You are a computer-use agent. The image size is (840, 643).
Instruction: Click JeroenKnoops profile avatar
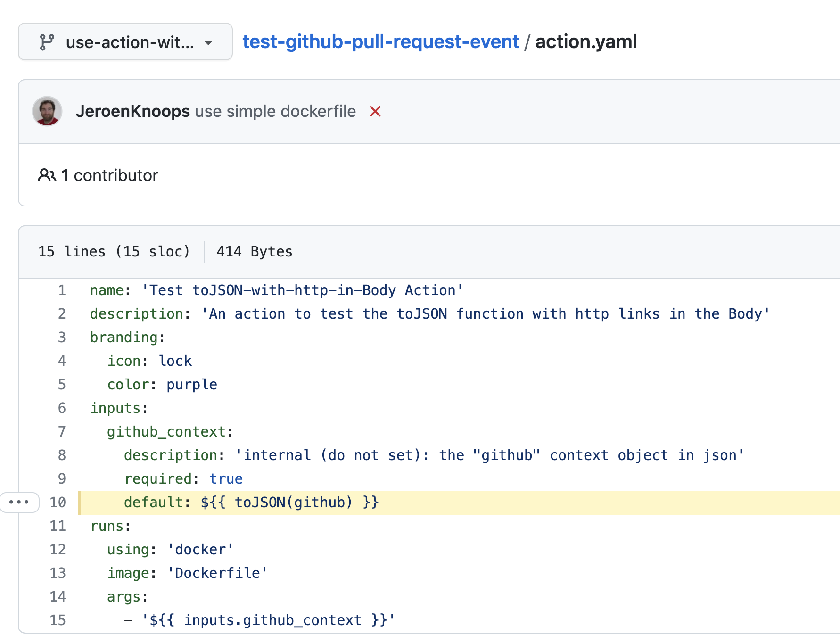(x=47, y=111)
